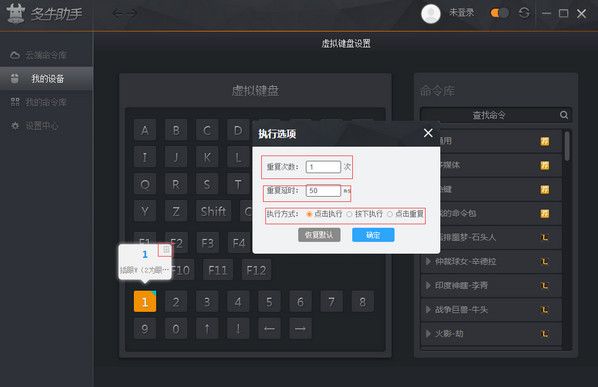
Task: Click the up arrow key on virtual keyboard
Action: [207, 328]
